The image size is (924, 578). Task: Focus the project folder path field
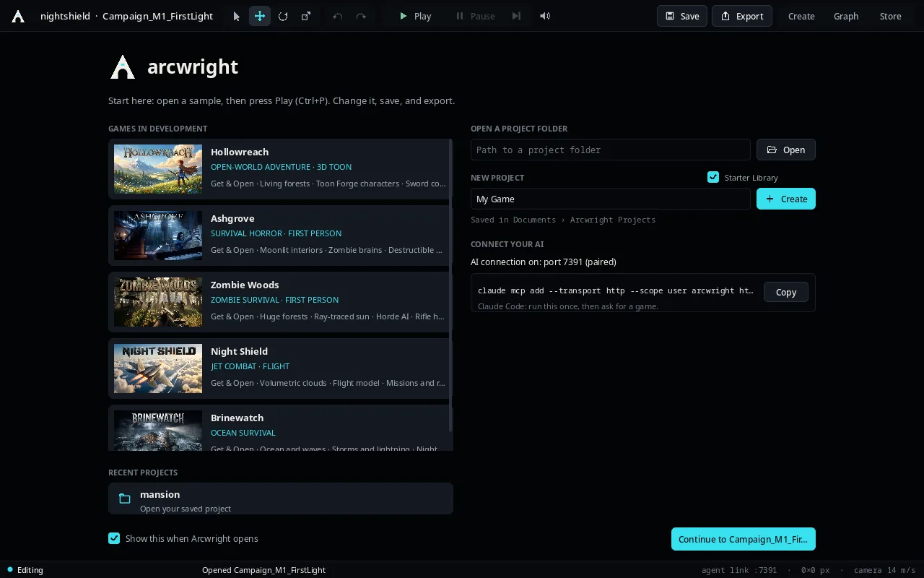point(611,150)
